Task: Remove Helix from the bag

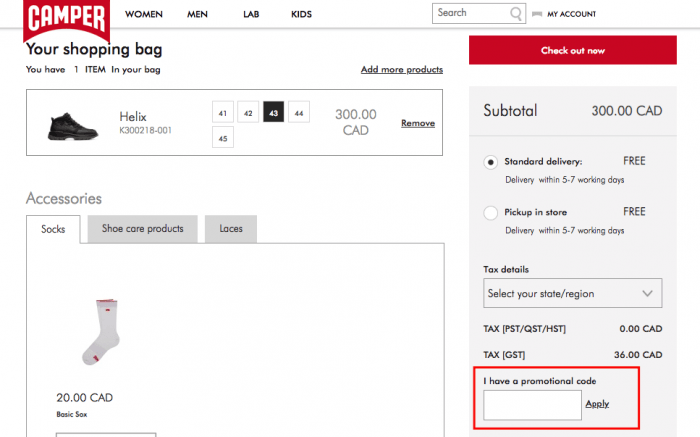Action: (x=418, y=123)
